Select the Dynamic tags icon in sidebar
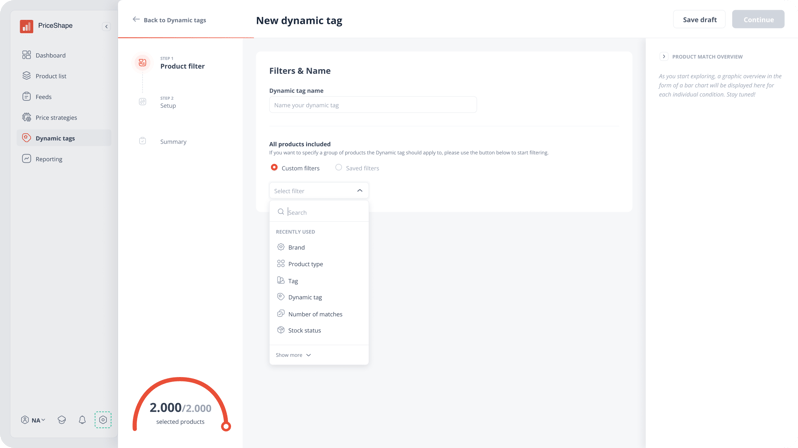The image size is (798, 448). [x=26, y=137]
